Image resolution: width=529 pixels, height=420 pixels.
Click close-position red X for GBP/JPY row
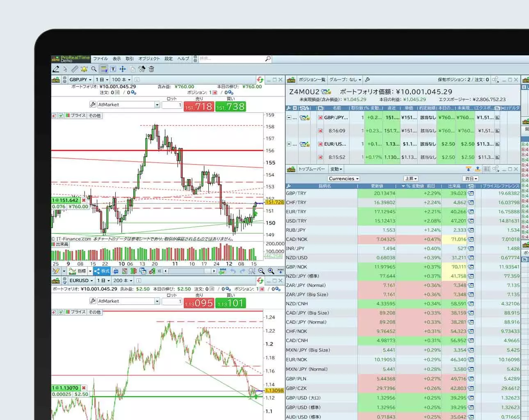(320, 118)
